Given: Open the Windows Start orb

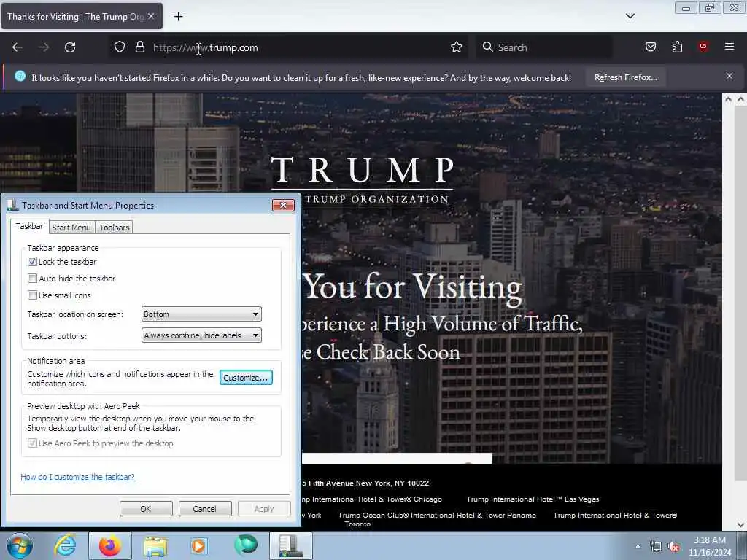Looking at the screenshot, I should tap(20, 545).
